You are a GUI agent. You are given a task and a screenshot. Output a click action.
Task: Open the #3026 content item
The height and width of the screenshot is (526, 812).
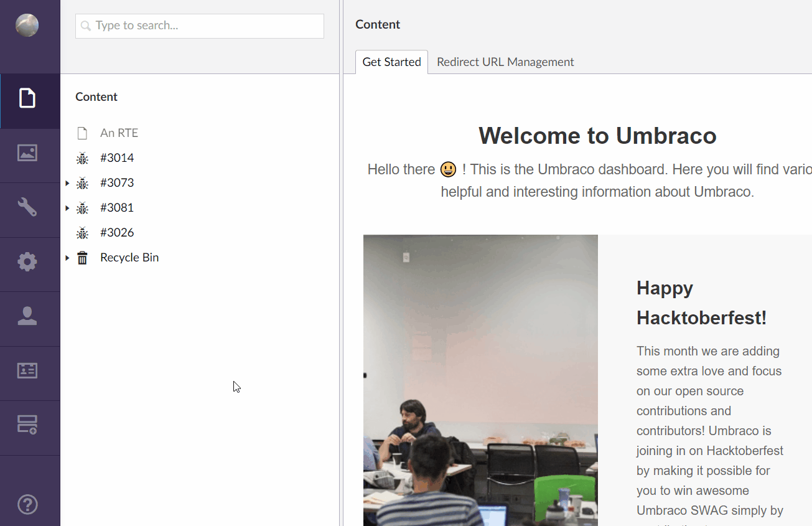(x=117, y=232)
